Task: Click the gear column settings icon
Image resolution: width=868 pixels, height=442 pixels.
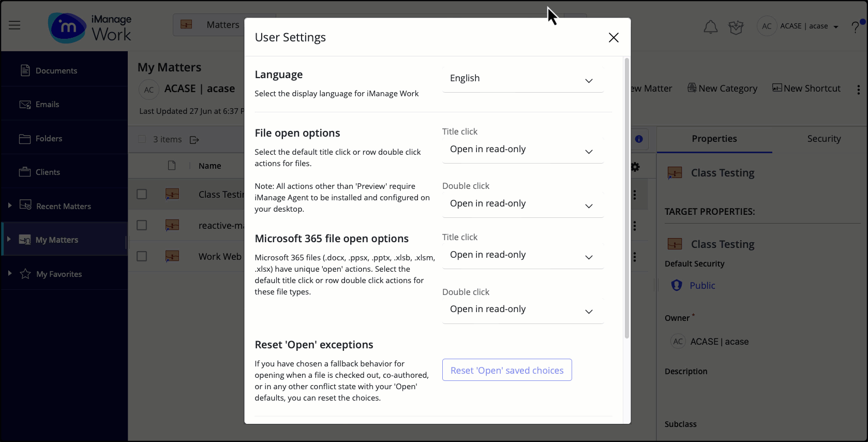Action: point(636,167)
